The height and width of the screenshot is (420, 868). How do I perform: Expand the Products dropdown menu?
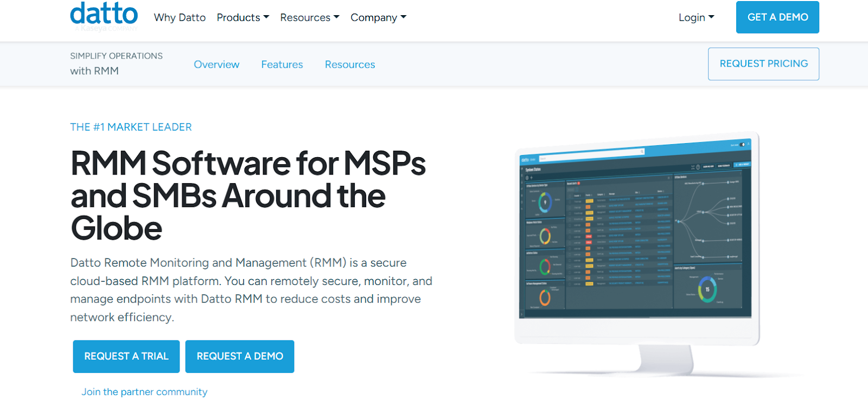(x=243, y=17)
